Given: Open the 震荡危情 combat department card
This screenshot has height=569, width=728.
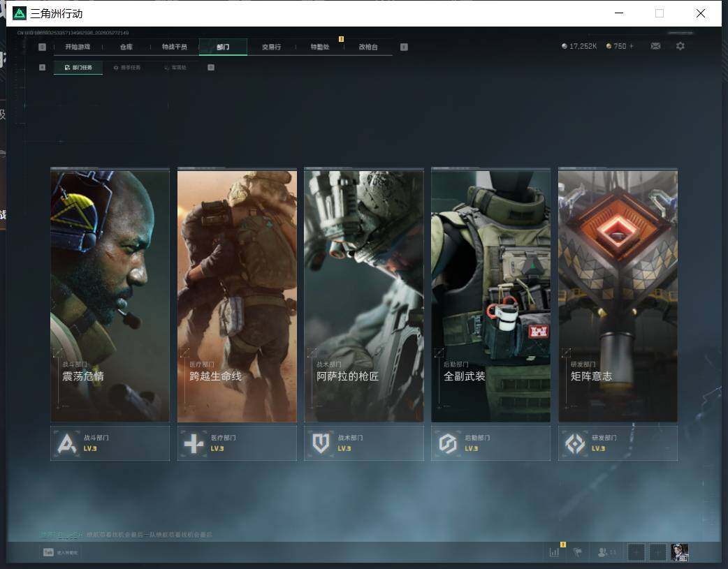Looking at the screenshot, I should 110,295.
